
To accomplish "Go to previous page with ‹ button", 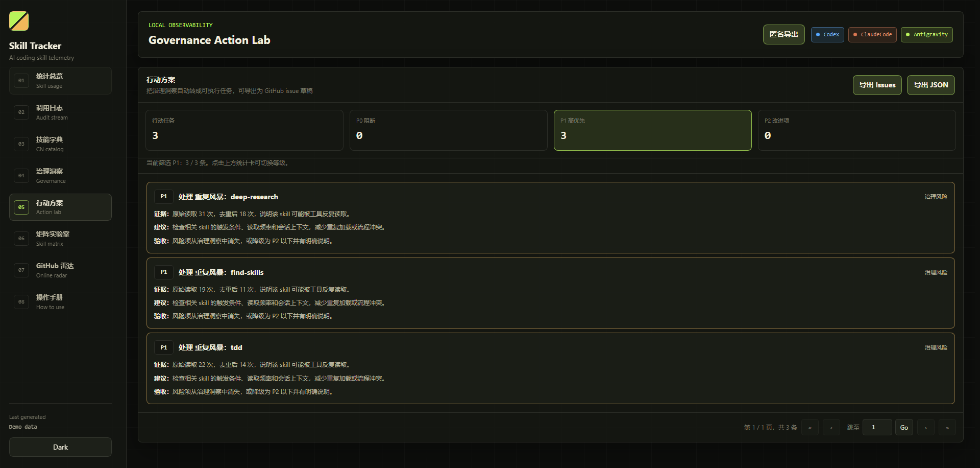I will tap(831, 427).
